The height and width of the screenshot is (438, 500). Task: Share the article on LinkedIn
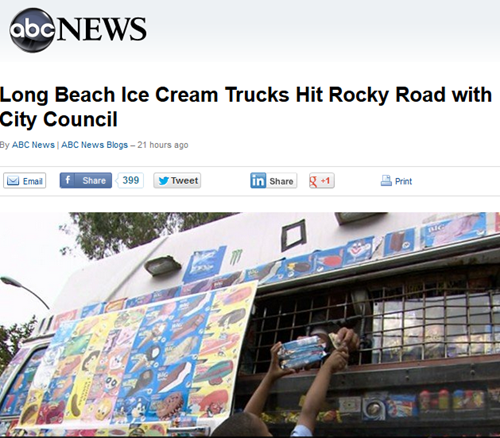pos(274,180)
